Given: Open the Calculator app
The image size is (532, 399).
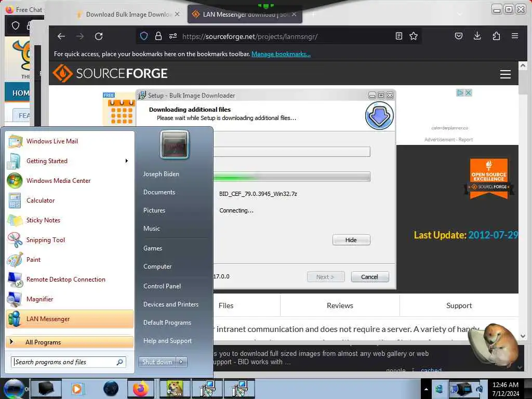Looking at the screenshot, I should click(x=70, y=200).
